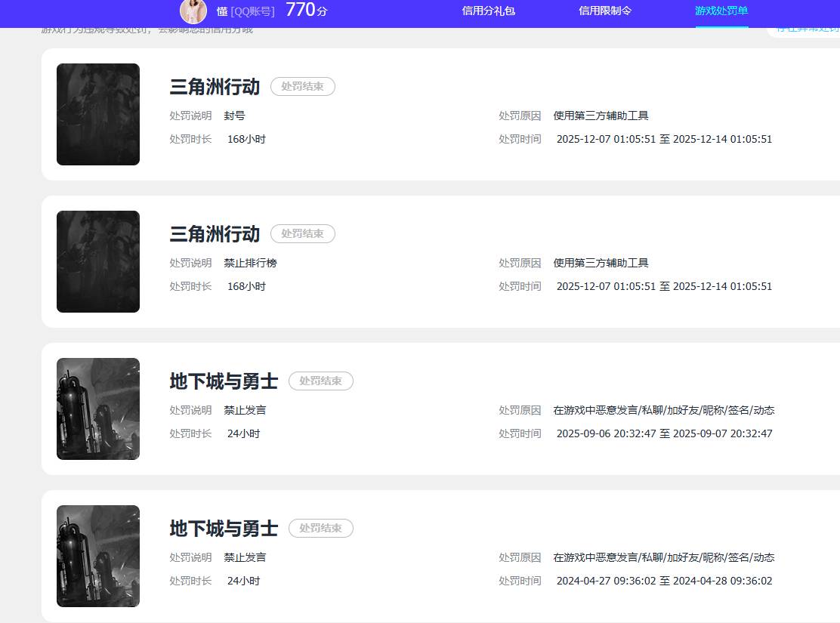Open the 禁止排行榜 三角洲行动 record's thumbnail
The height and width of the screenshot is (623, 840).
[x=98, y=261]
